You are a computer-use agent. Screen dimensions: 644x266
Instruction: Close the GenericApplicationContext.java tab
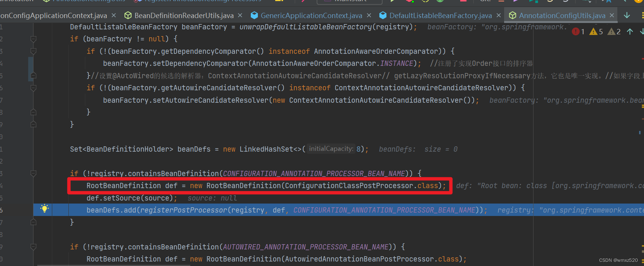click(x=369, y=15)
